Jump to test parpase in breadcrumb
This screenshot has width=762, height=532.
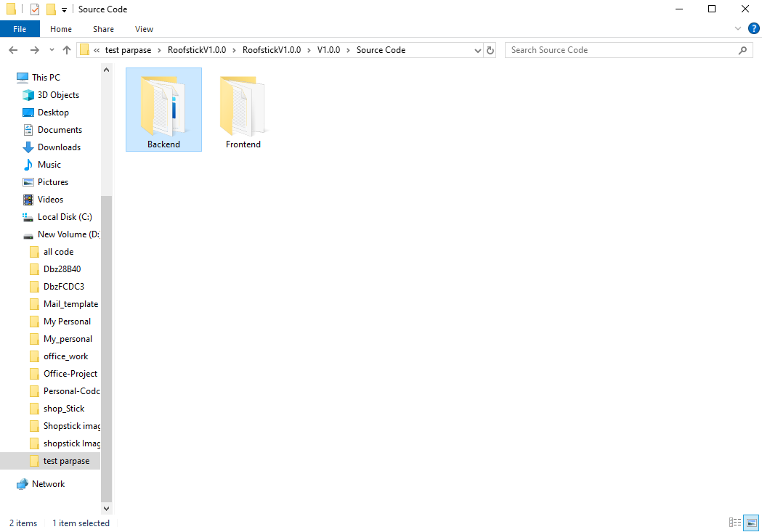click(x=128, y=50)
